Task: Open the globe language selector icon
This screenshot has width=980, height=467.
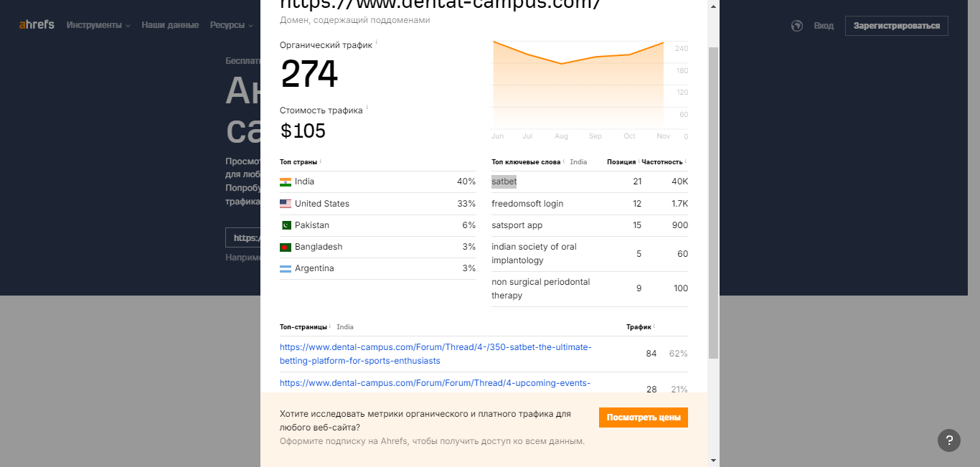Action: point(796,26)
